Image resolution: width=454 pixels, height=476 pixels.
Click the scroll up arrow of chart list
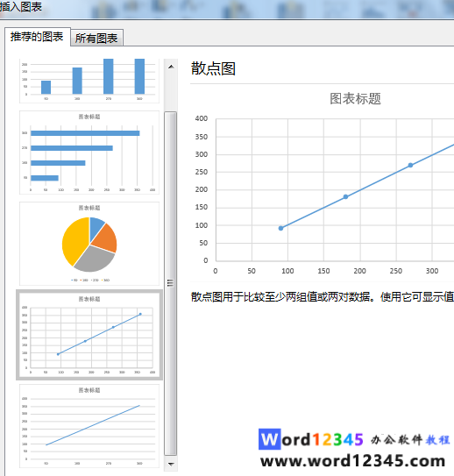[171, 67]
